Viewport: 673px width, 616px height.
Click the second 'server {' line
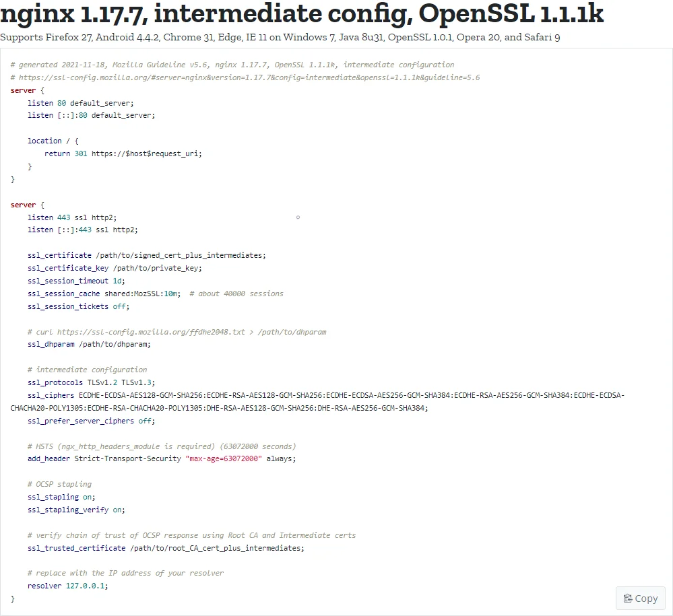(28, 205)
